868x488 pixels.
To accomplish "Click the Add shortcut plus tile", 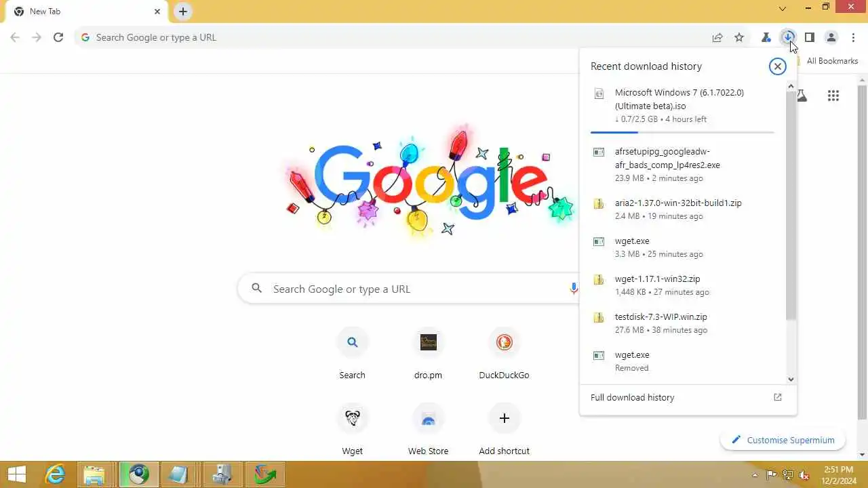I will 504,430.
